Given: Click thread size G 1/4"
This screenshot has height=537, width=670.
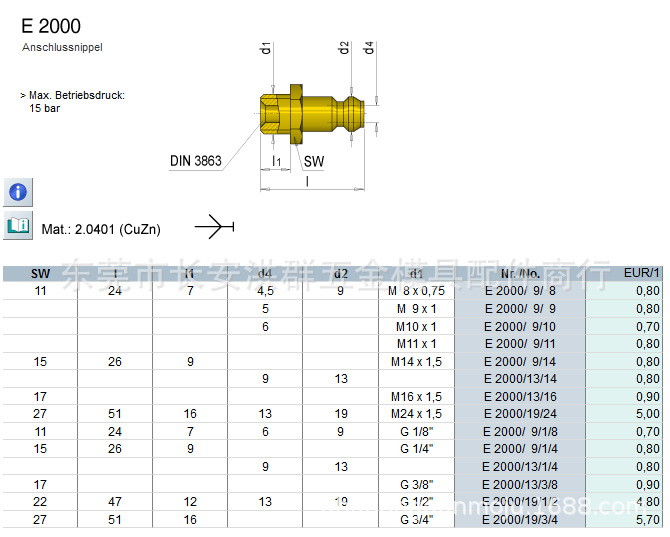Looking at the screenshot, I should coord(416,449).
